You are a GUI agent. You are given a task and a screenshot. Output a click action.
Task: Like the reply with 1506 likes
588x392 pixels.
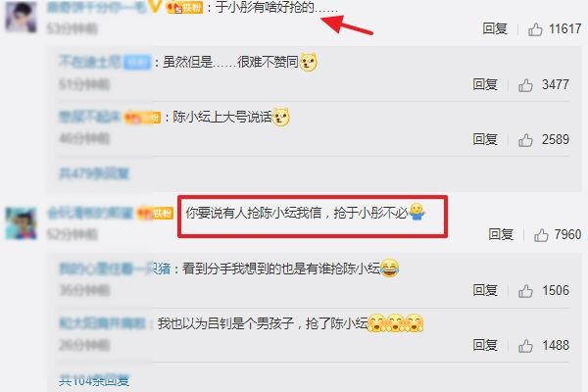click(x=525, y=291)
